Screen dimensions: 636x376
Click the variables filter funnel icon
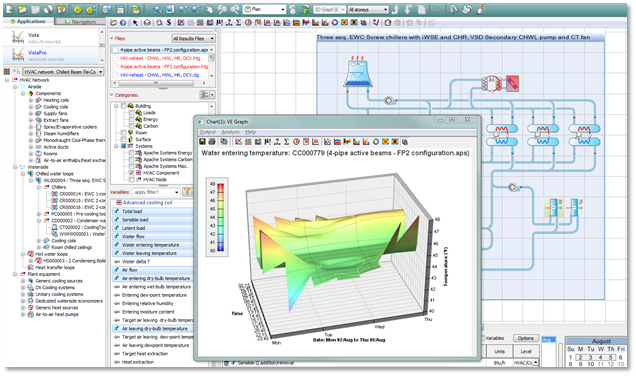[x=187, y=192]
